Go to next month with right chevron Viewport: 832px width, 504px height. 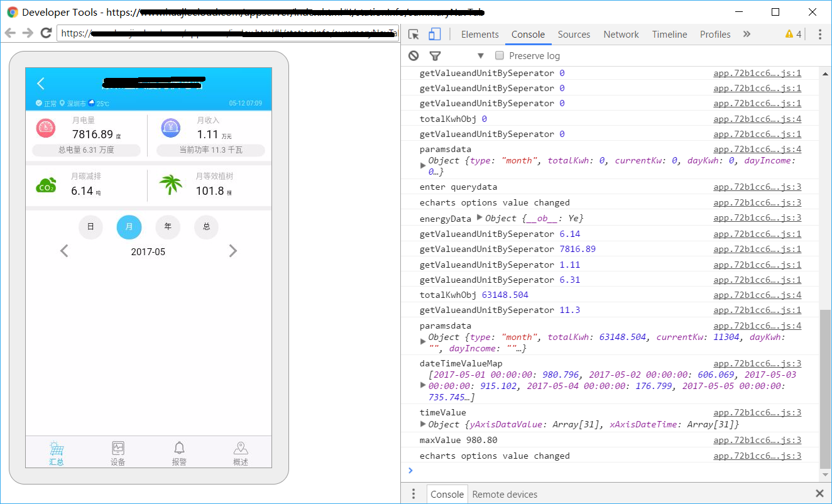coord(233,251)
